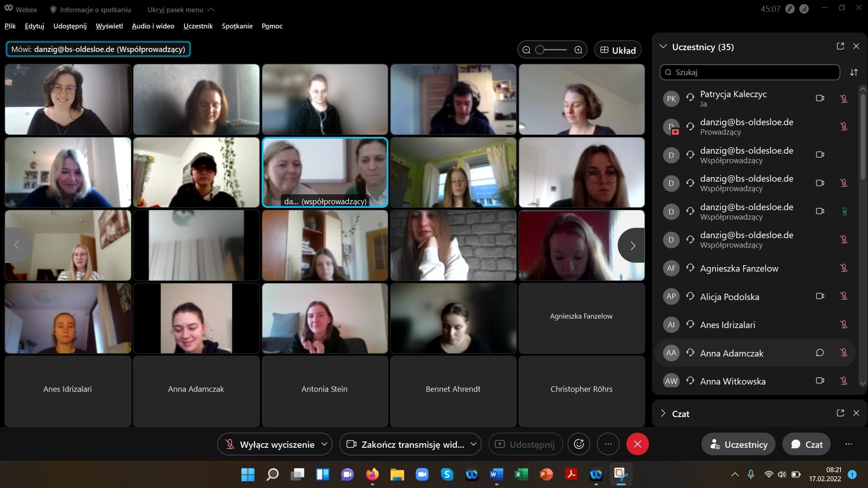Stop video with Zakończ transmisję wideo
Screen dimensions: 868x488
click(x=406, y=445)
